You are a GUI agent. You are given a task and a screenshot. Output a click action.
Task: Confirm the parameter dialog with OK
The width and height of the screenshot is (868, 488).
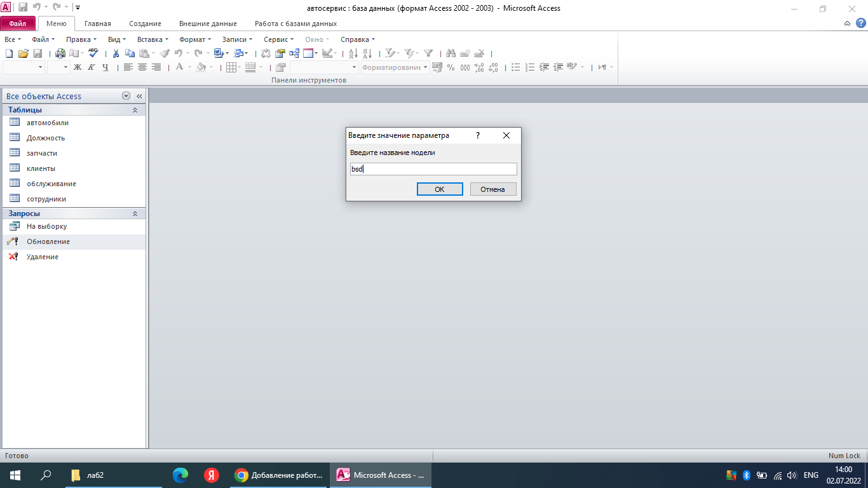click(x=440, y=189)
